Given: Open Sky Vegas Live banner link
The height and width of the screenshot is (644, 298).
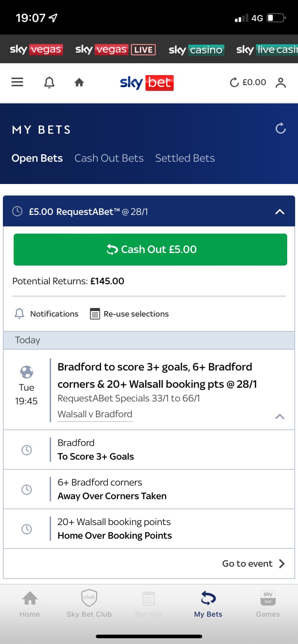Looking at the screenshot, I should (x=115, y=50).
